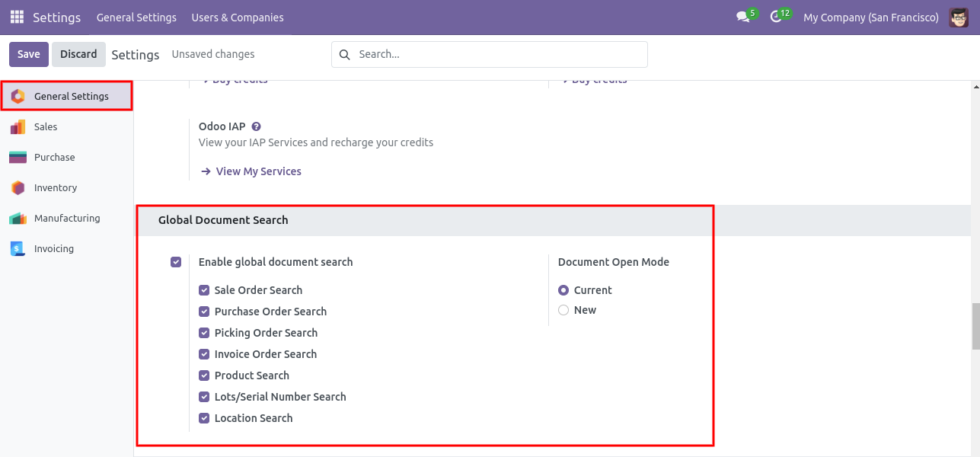The image size is (980, 457).
Task: Uncheck Sale Order Search
Action: point(204,290)
